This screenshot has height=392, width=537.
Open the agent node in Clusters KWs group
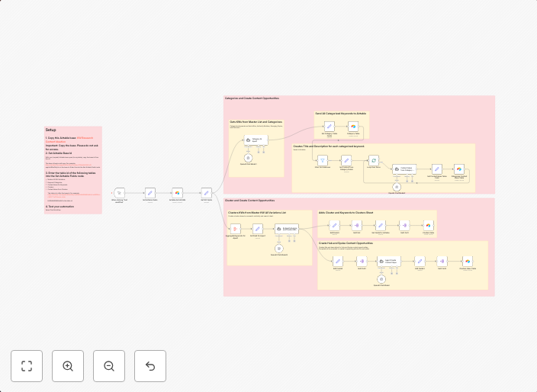pyautogui.click(x=287, y=229)
